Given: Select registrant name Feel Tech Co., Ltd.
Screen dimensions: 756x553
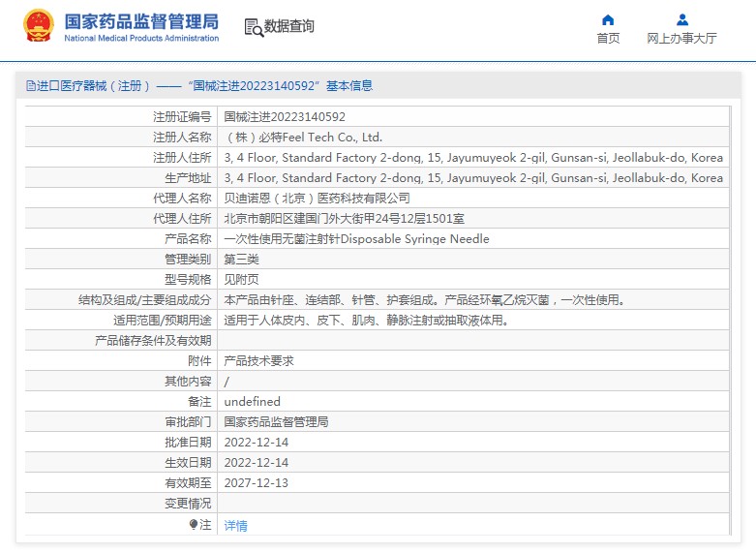Looking at the screenshot, I should [x=303, y=138].
